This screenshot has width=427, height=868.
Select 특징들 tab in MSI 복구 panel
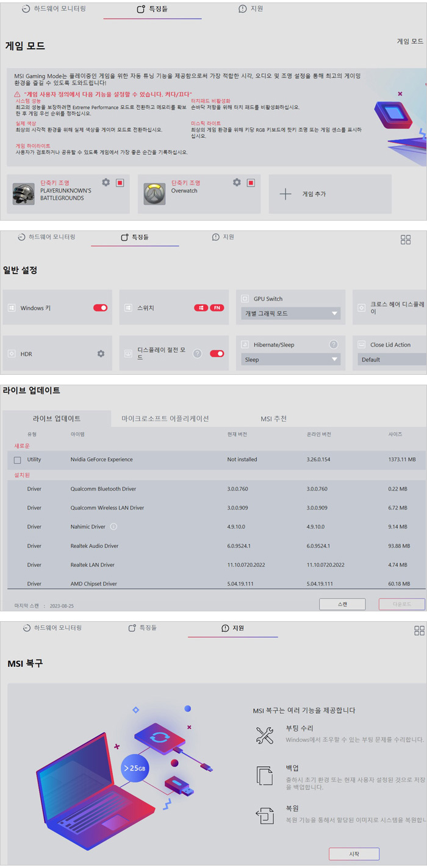coord(142,628)
